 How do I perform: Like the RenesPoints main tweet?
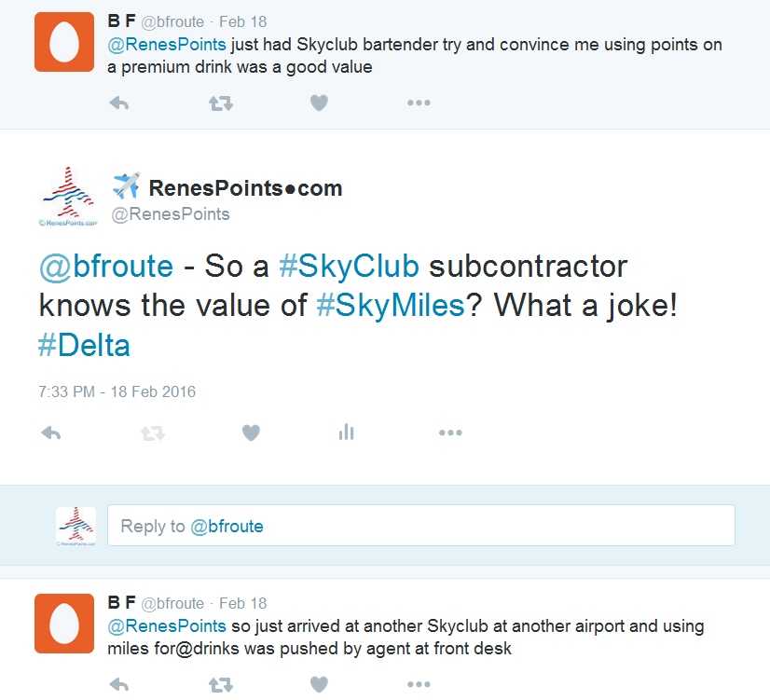[251, 432]
